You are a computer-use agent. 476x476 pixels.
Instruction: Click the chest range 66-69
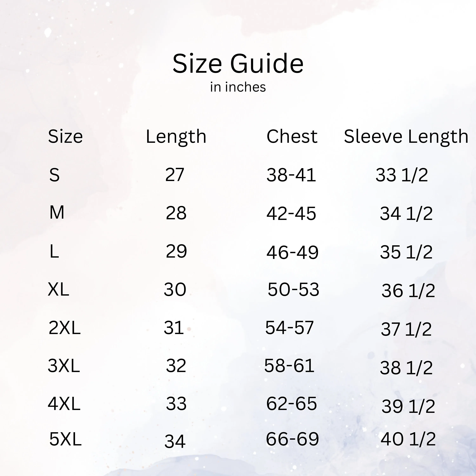292,439
